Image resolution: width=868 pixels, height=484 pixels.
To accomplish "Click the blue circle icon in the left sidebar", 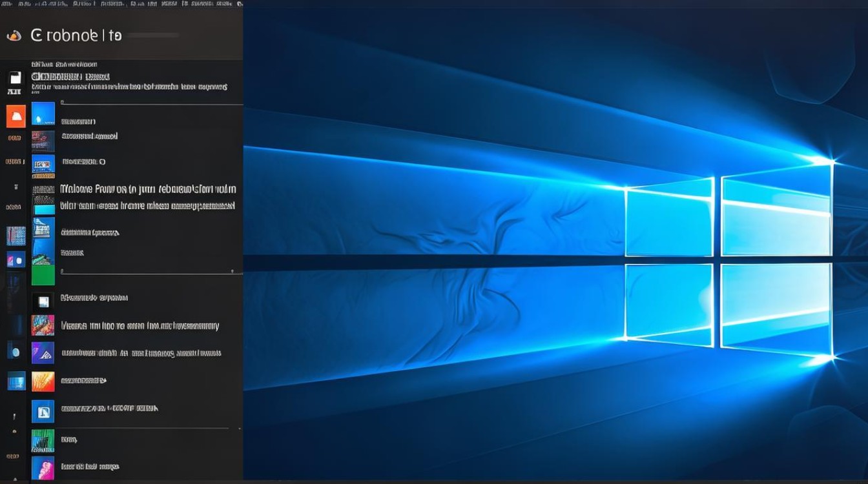I will click(15, 350).
